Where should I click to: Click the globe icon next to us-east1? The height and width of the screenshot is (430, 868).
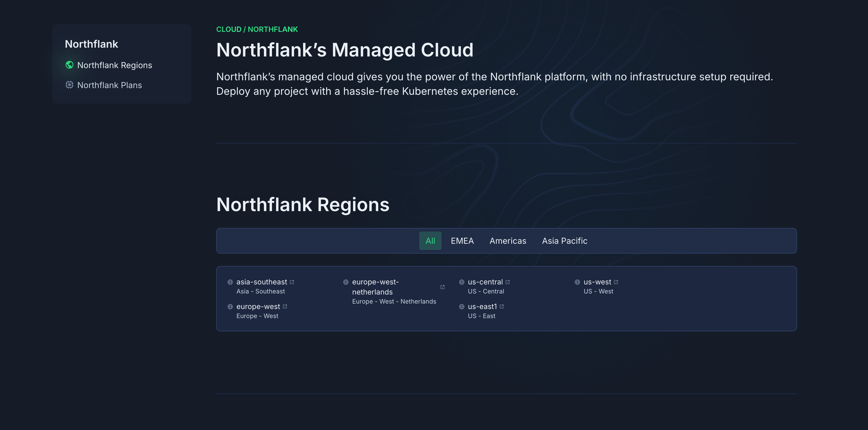pos(462,307)
